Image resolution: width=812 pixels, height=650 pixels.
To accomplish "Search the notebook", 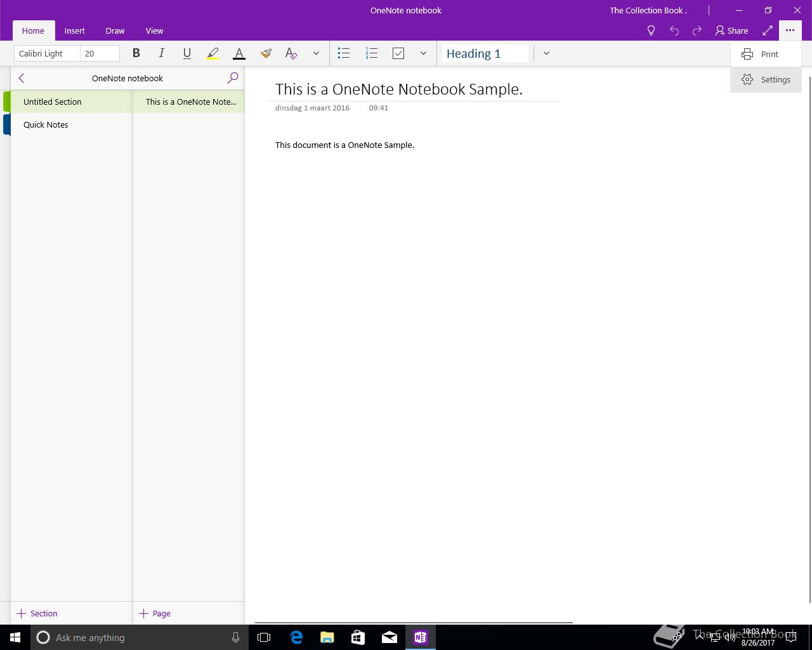I will coord(233,78).
